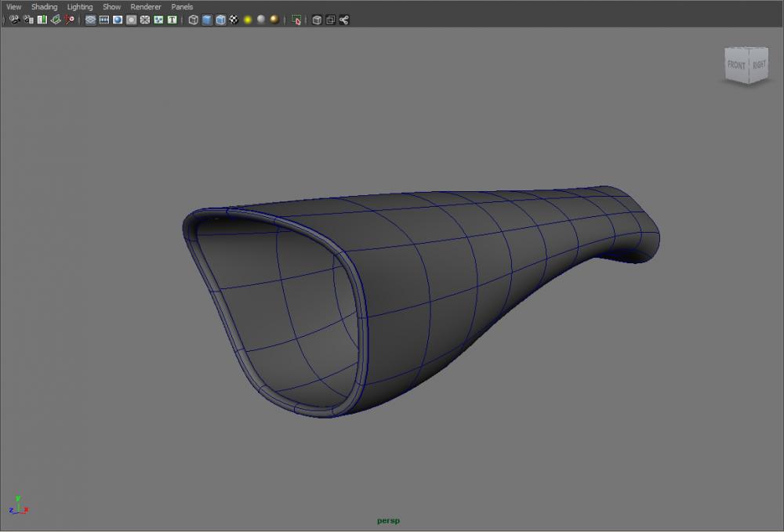This screenshot has height=532, width=784.
Task: Toggle the viewport grid display
Action: coord(90,20)
